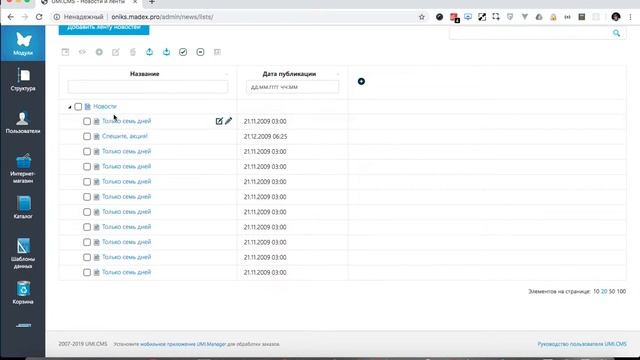Show 100 elements per page
This screenshot has width=640, height=360.
tap(621, 291)
